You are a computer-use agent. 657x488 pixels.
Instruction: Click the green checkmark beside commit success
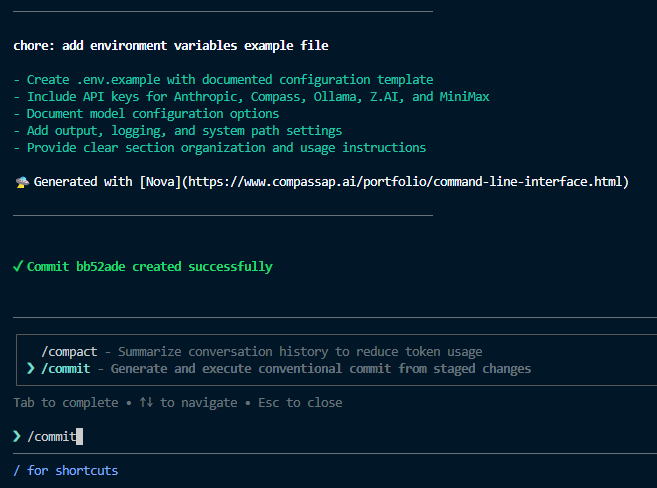(x=18, y=267)
